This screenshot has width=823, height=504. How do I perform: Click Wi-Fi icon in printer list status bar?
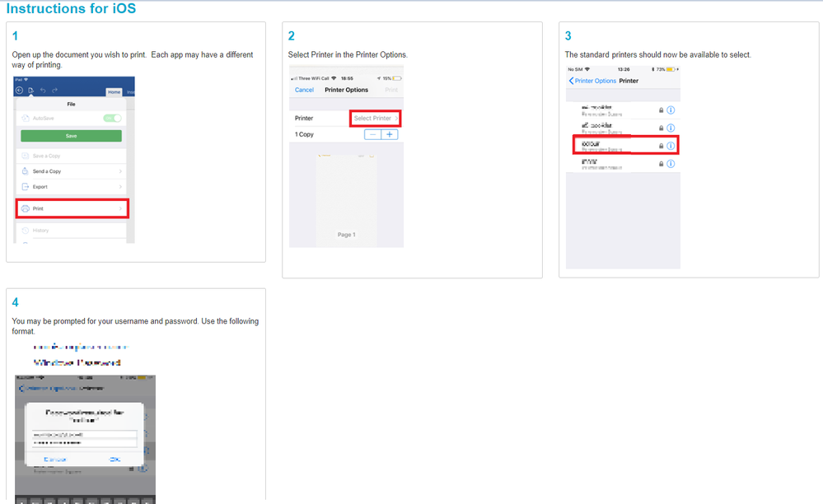(587, 69)
